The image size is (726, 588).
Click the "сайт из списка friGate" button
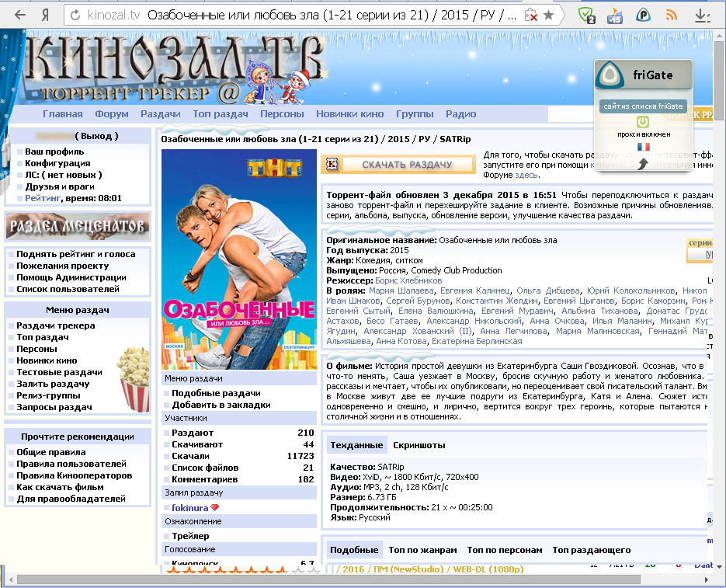pyautogui.click(x=643, y=106)
